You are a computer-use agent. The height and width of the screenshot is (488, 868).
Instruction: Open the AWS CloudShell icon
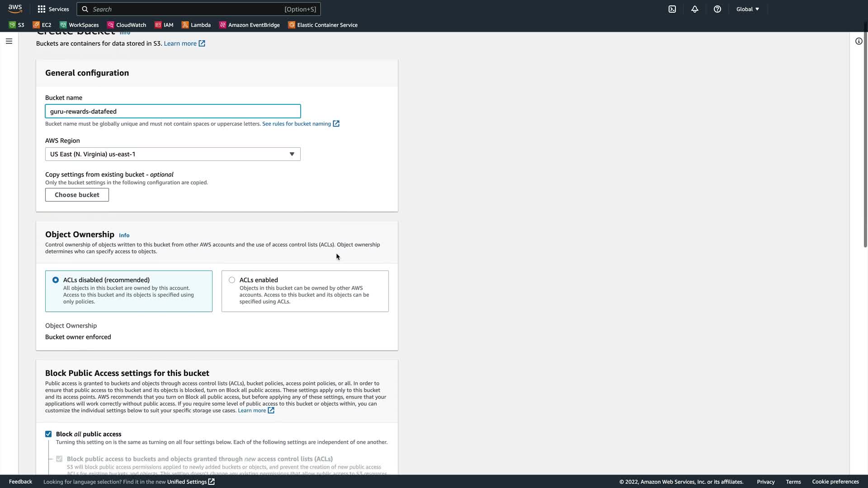click(672, 9)
